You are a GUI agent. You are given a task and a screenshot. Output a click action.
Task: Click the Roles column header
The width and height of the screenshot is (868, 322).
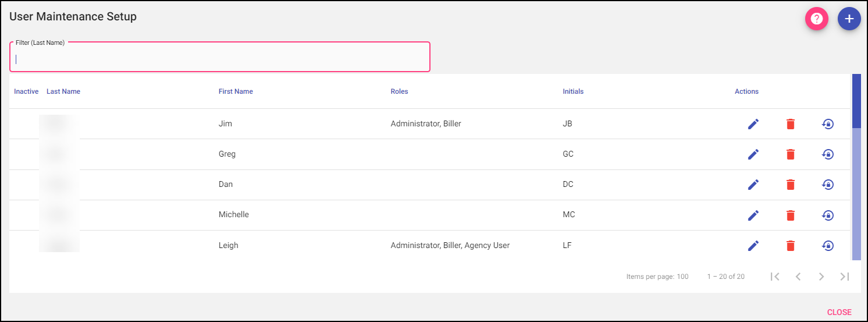coord(399,91)
